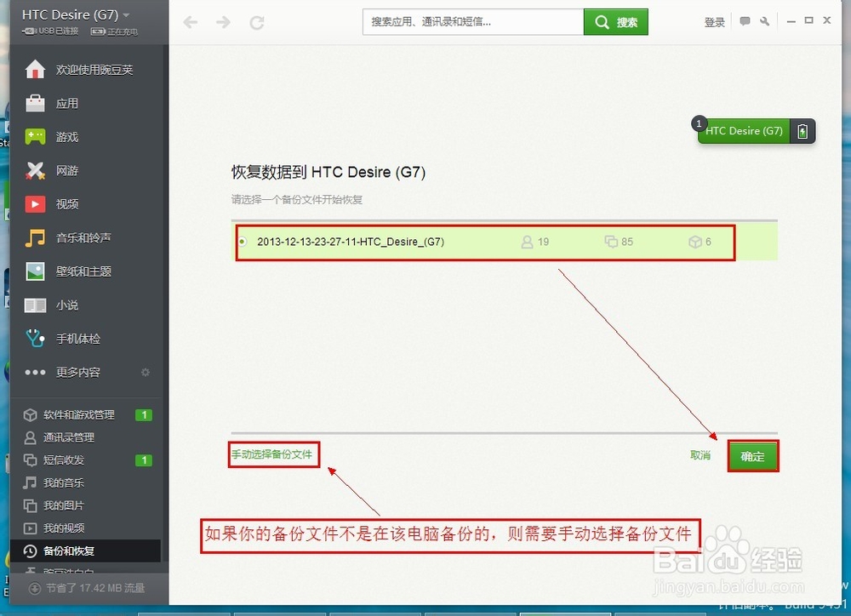
Task: Click the green HTC Desire (G7) device badge
Action: coord(744,131)
